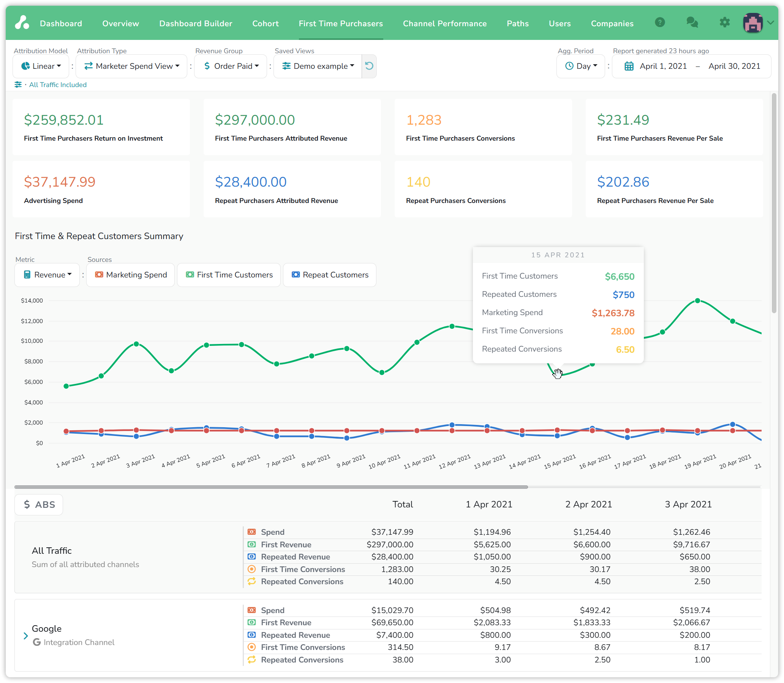The image size is (784, 683).
Task: Click the chart horizontal scrollbar
Action: [271, 487]
